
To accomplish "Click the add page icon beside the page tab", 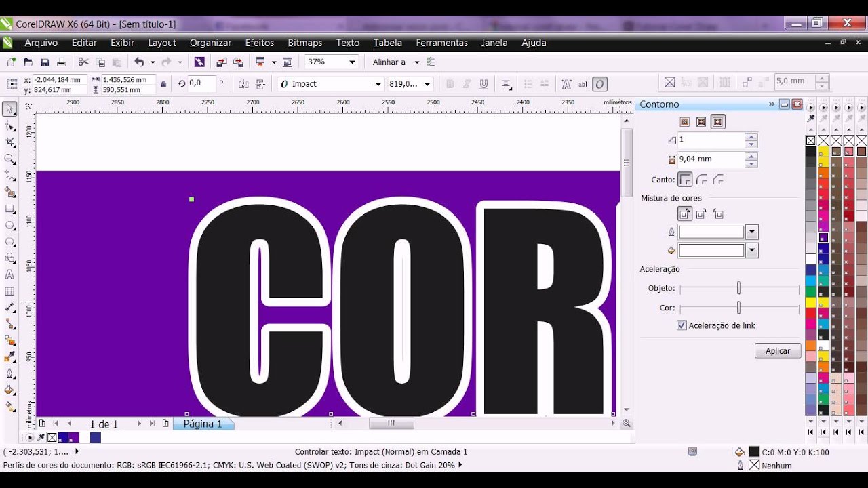I will 165,424.
